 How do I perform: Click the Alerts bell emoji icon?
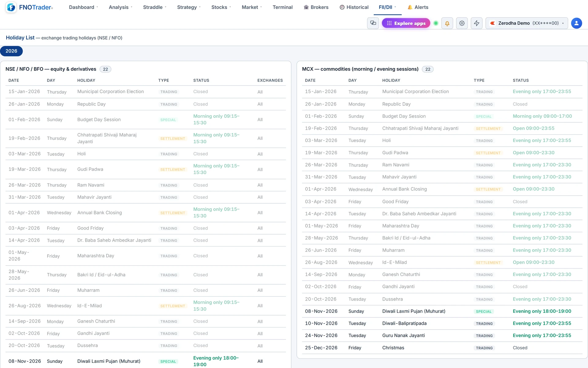point(410,7)
